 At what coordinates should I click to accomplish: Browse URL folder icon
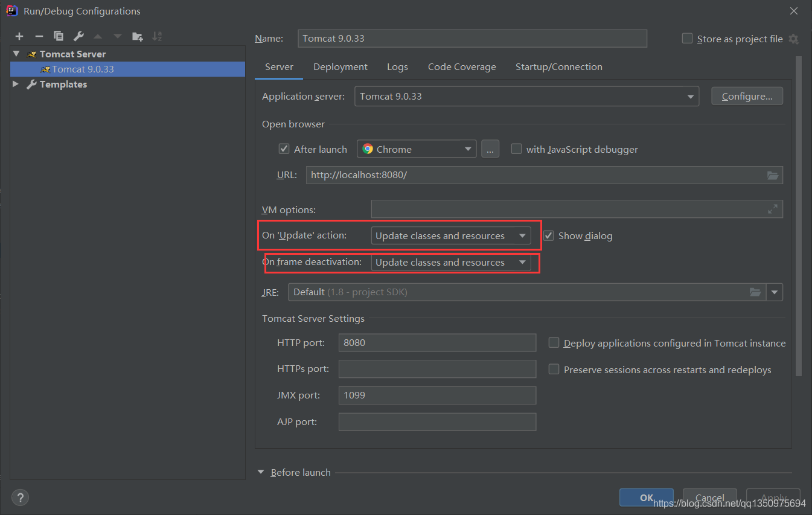(x=773, y=175)
